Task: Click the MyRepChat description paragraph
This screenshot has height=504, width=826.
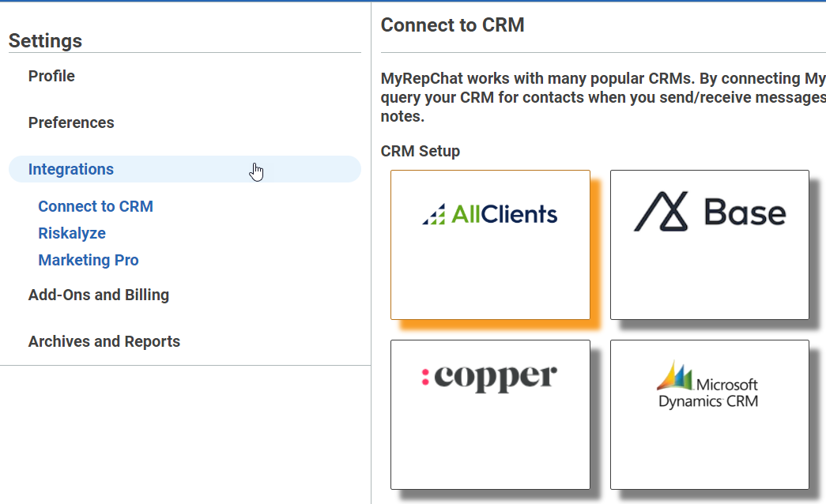Action: click(602, 97)
